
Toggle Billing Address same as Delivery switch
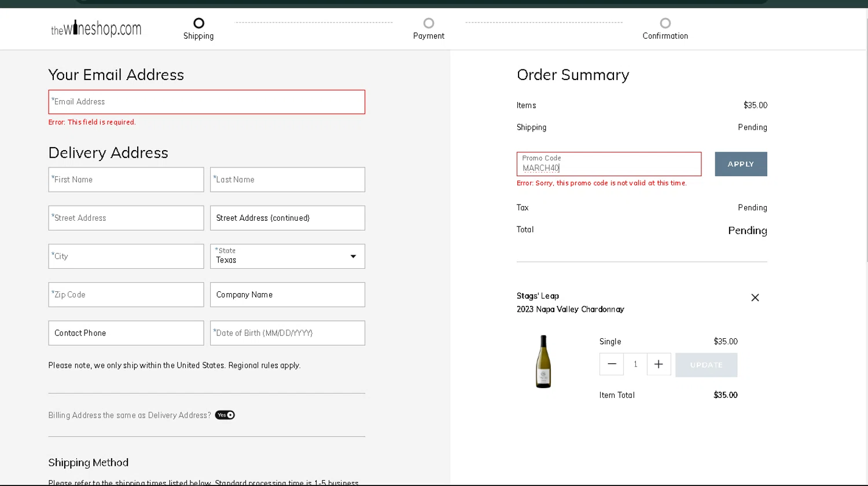(225, 415)
